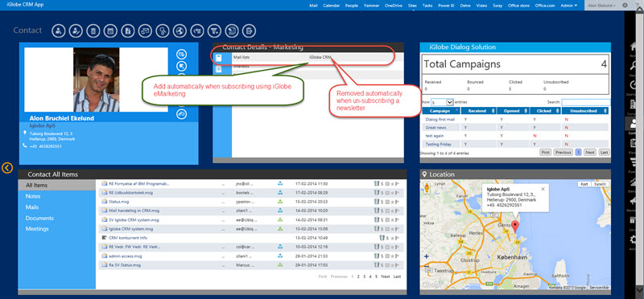644x299 pixels.
Task: Sort by Received column header
Action: click(479, 111)
